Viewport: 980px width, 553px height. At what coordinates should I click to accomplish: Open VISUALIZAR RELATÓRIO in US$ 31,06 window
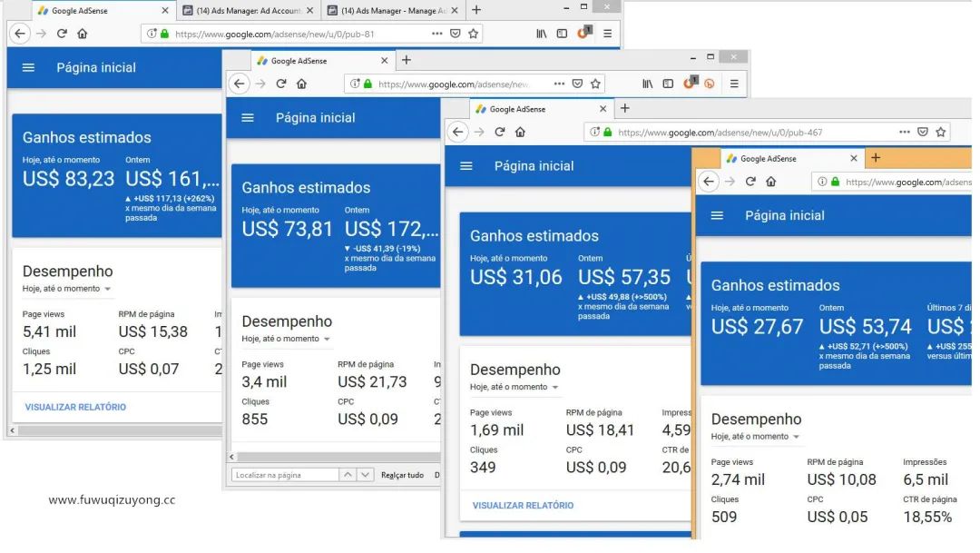click(523, 506)
